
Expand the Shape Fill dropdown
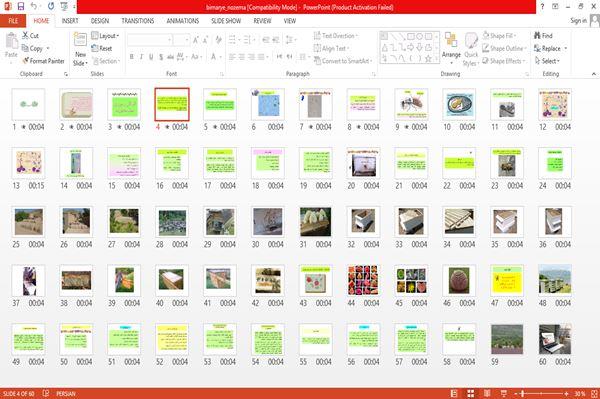point(499,36)
